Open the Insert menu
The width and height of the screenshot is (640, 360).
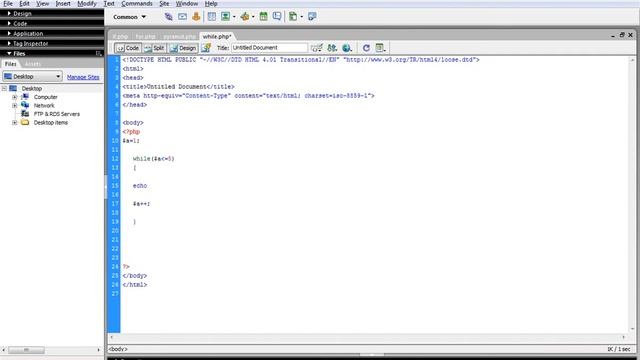tap(63, 4)
